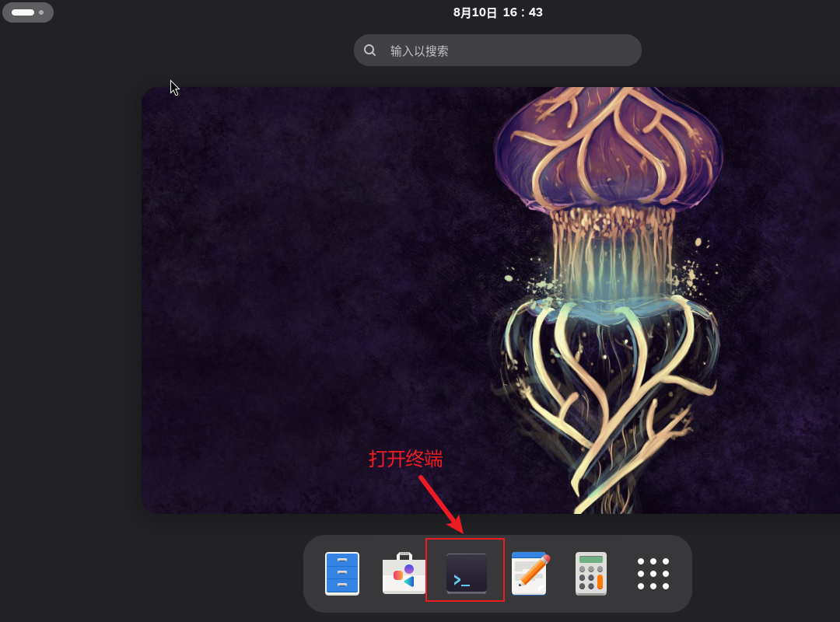Open the Text Editor from the dock

(530, 573)
